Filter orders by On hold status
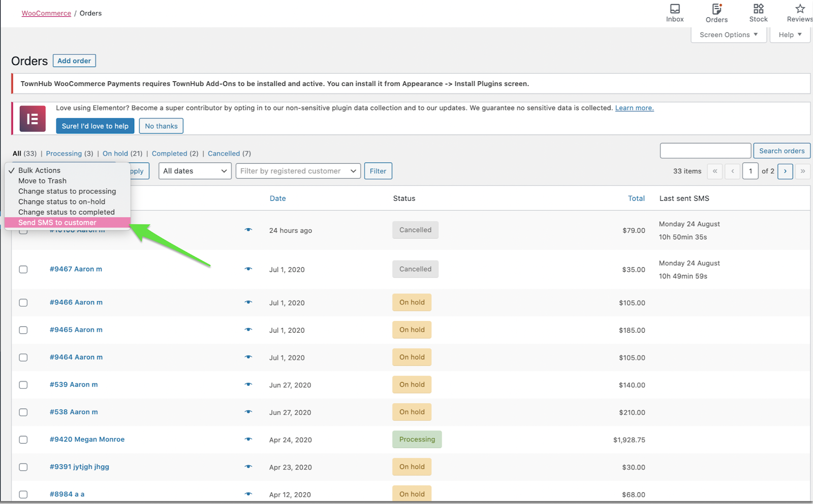This screenshot has height=504, width=813. click(x=115, y=153)
